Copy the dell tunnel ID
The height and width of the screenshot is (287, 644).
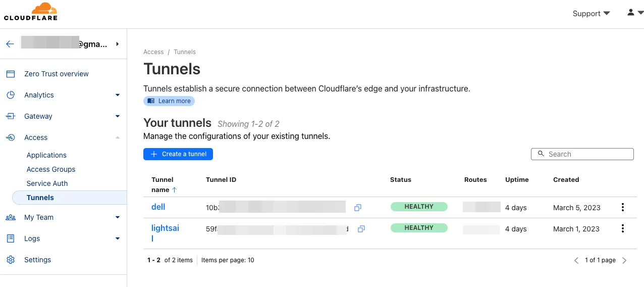[358, 208]
